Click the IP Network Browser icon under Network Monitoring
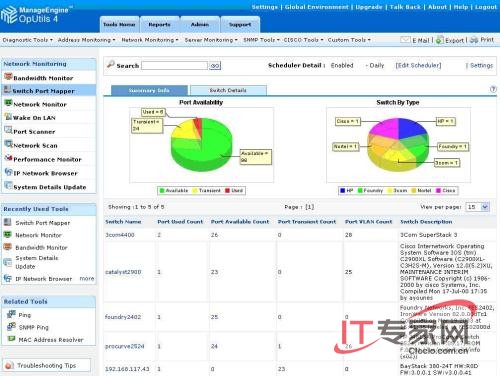The height and width of the screenshot is (376, 500). (x=8, y=172)
